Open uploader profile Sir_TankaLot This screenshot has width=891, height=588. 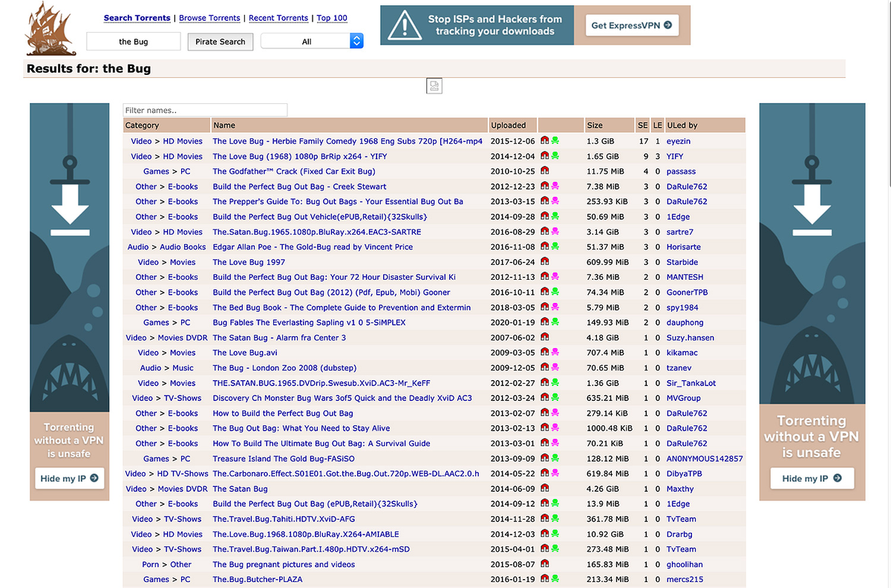click(x=691, y=383)
